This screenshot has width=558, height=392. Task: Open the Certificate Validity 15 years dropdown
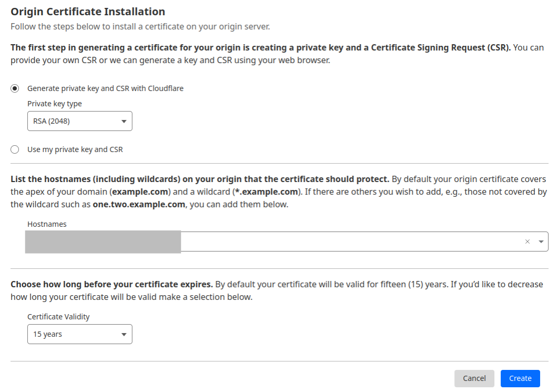[x=80, y=334]
